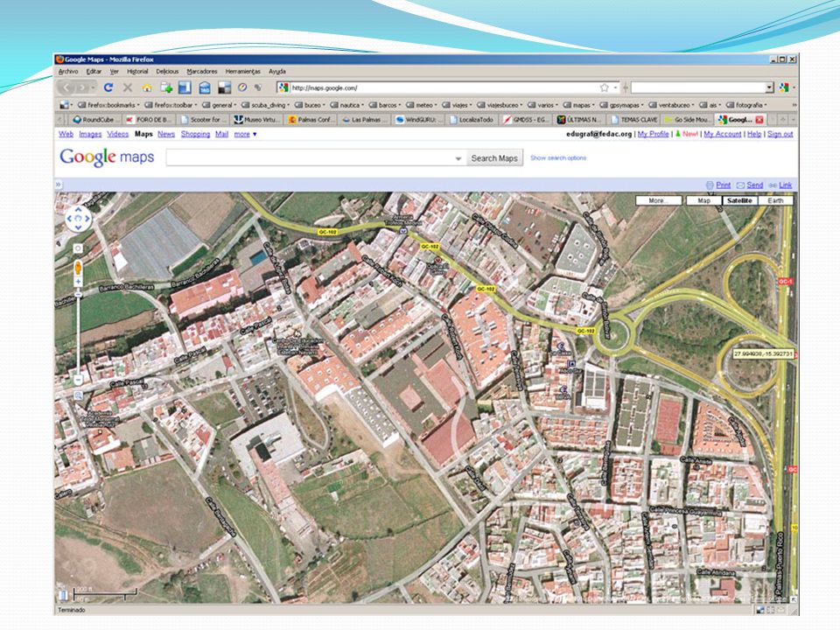The height and width of the screenshot is (630, 840).
Task: Bookmark this page with the star icon
Action: (605, 87)
